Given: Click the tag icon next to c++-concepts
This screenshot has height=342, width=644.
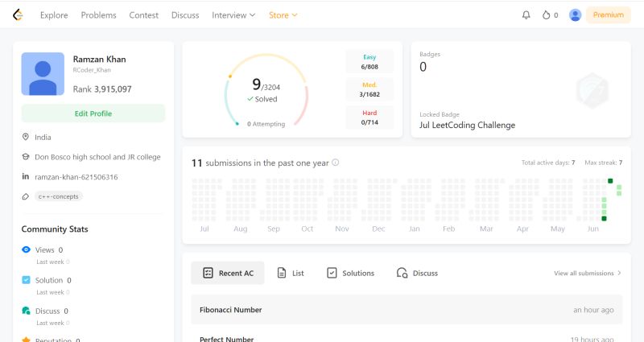Looking at the screenshot, I should point(26,196).
